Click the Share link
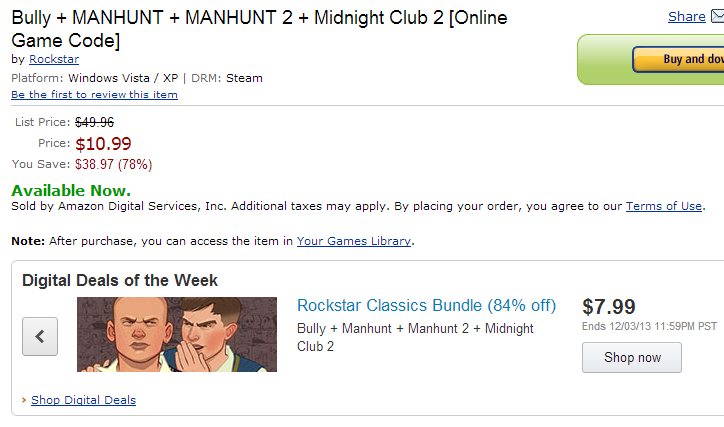Viewport: 724px width, 427px height. point(687,17)
